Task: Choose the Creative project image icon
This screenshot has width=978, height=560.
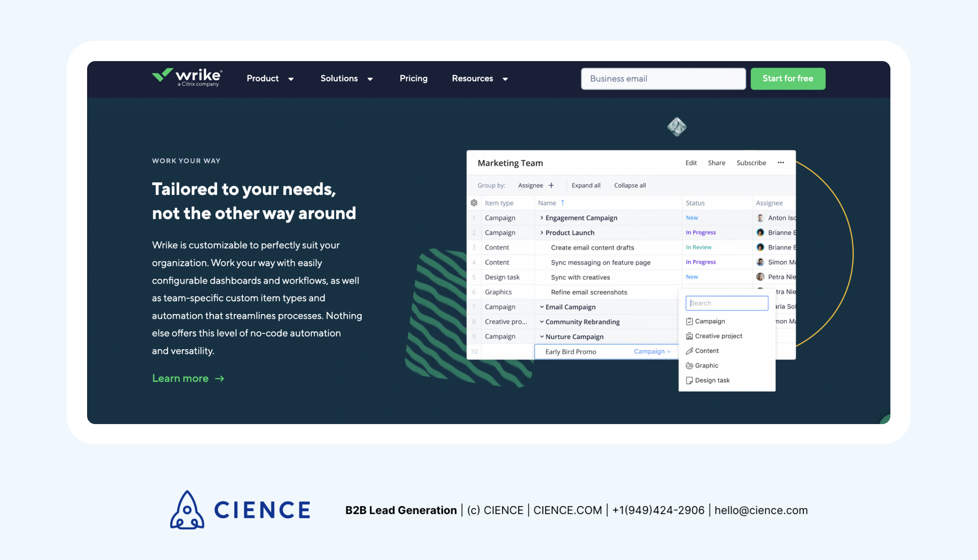Action: pos(690,336)
